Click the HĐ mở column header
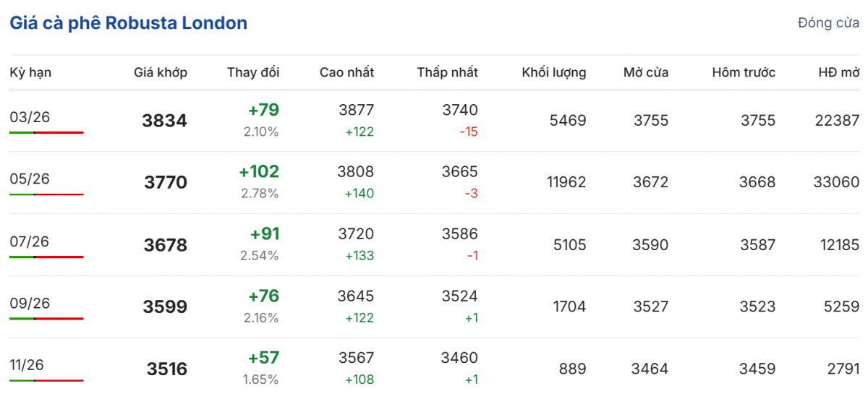 839,72
